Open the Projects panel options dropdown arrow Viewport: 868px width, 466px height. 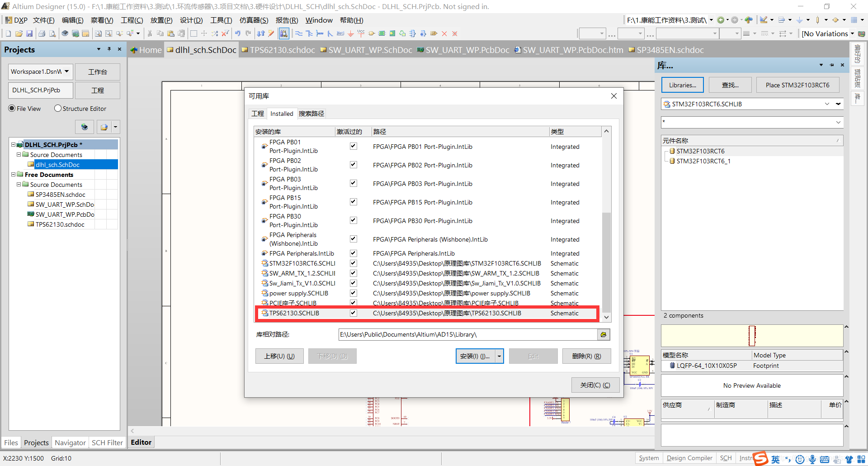click(x=99, y=49)
